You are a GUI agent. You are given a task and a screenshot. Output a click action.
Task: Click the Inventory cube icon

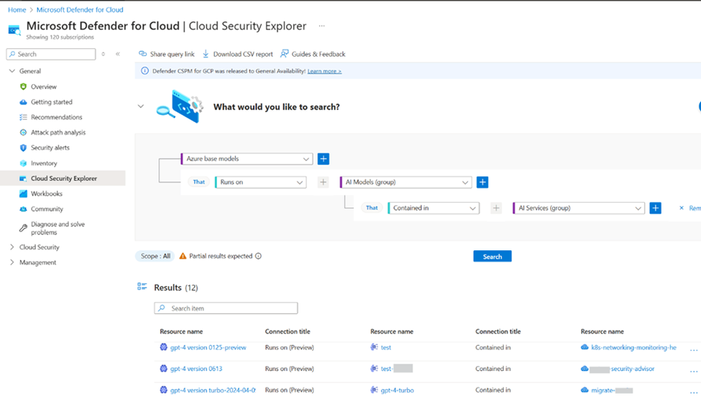23,163
